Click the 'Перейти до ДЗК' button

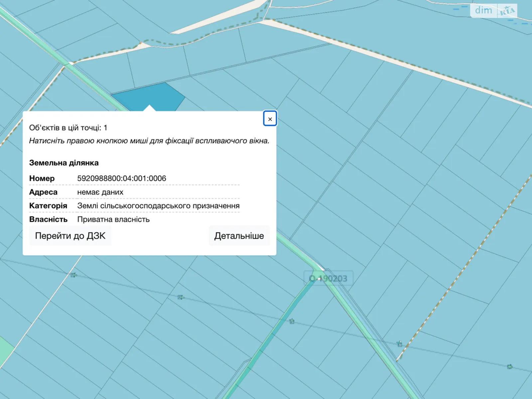coord(70,236)
